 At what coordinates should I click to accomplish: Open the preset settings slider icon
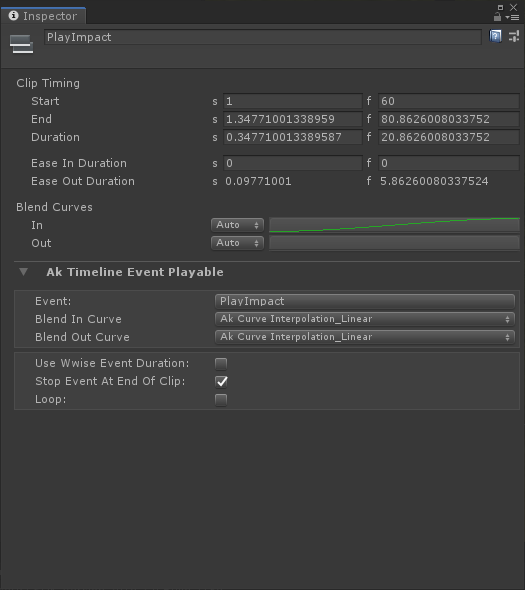(514, 36)
